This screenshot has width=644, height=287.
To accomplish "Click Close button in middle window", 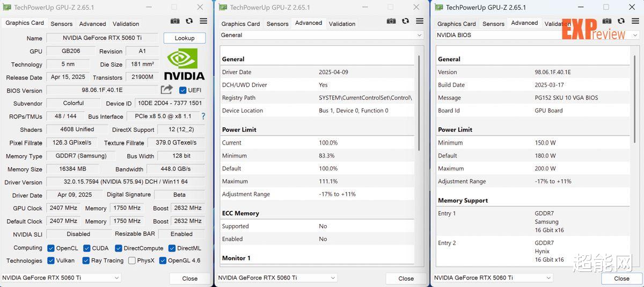I will [406, 278].
